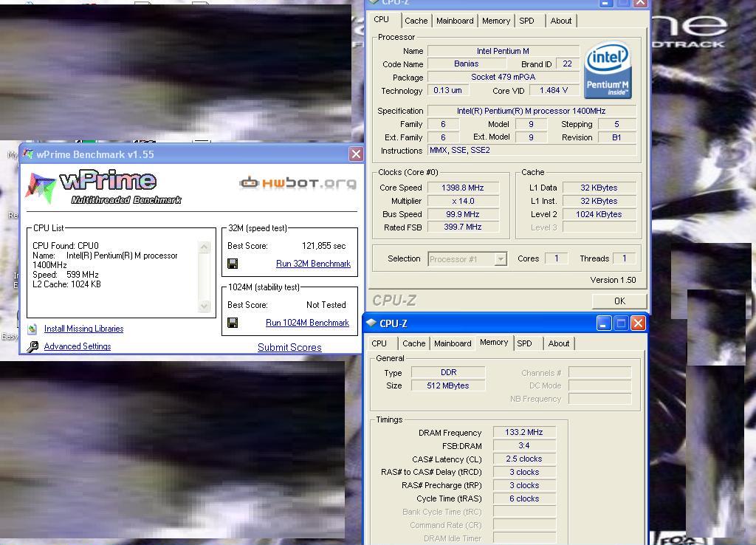Switch to Cache tab in lower CPU-Z
The image size is (756, 545).
coord(413,343)
